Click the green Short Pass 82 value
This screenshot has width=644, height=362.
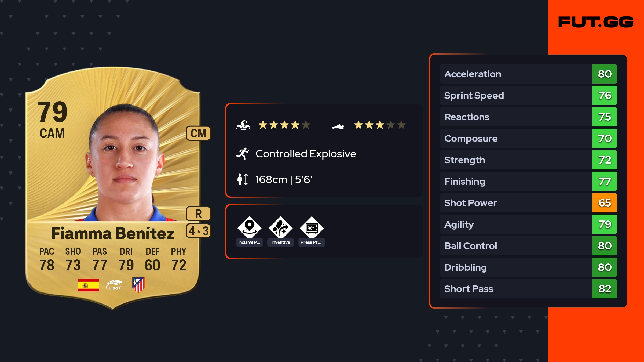[605, 289]
